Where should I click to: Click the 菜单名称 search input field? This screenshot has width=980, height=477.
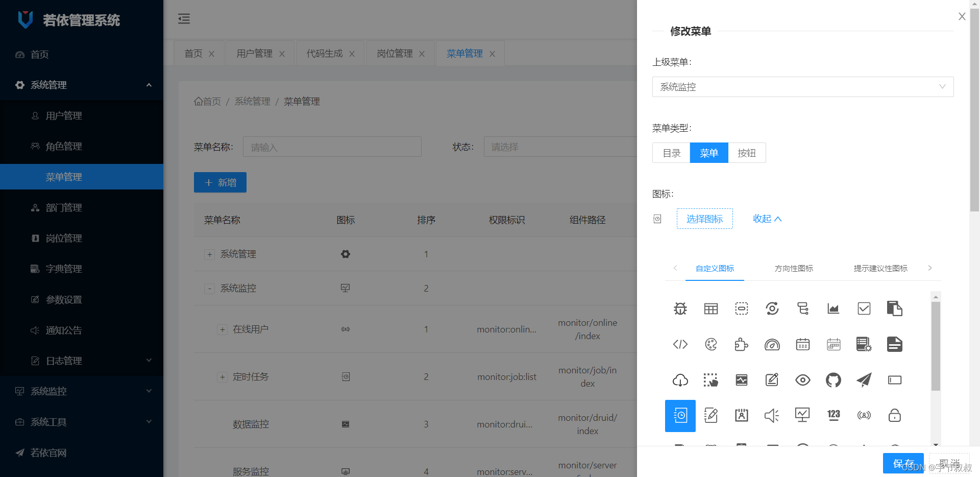coord(332,147)
